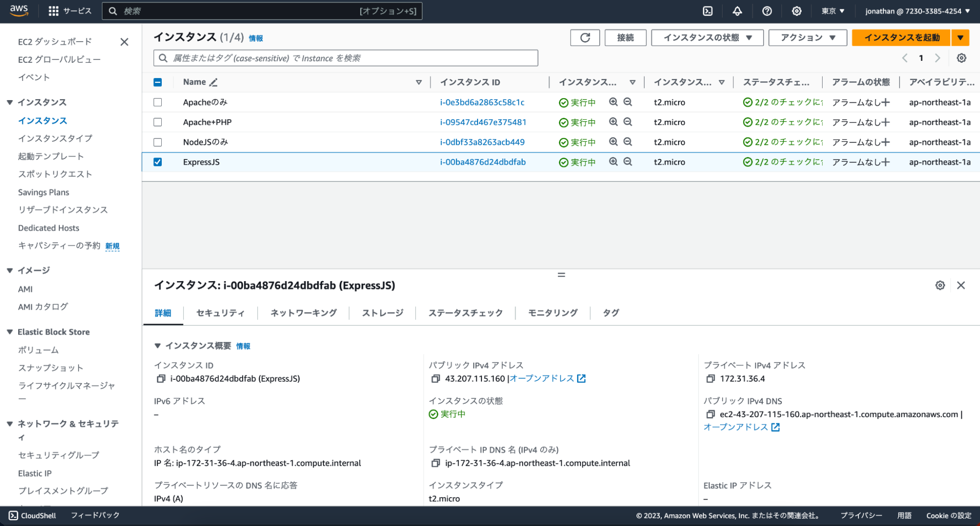Switch to the セキュリティ tab

point(221,313)
